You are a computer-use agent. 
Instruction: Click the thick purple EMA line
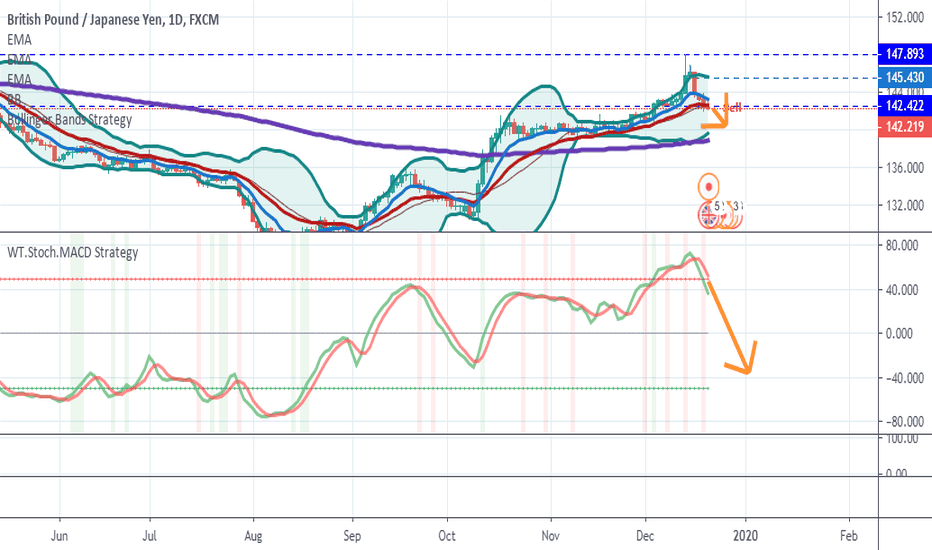[300, 122]
